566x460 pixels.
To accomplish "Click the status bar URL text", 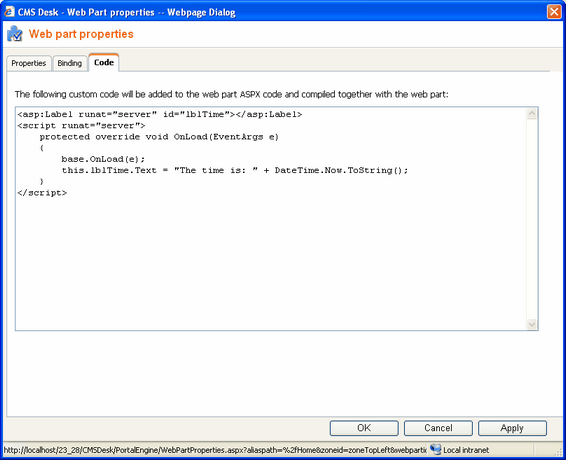I will click(x=215, y=450).
